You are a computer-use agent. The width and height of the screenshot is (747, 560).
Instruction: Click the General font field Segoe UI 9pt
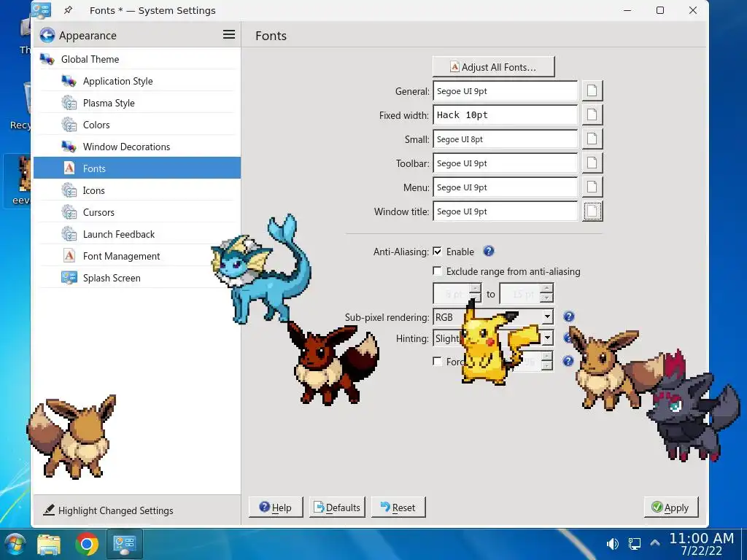[x=505, y=90]
